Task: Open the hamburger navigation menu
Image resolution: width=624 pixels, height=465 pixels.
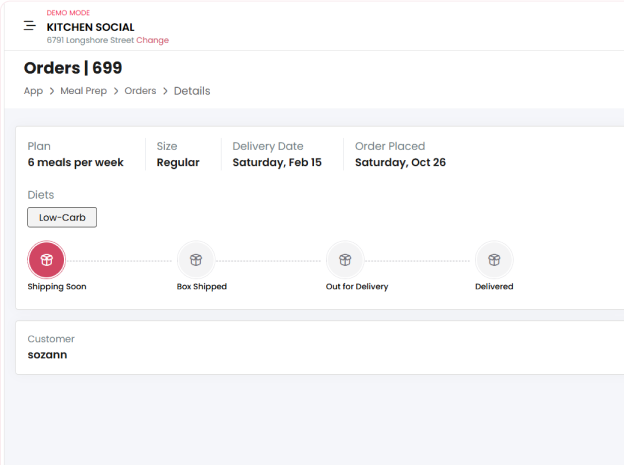Action: tap(30, 26)
